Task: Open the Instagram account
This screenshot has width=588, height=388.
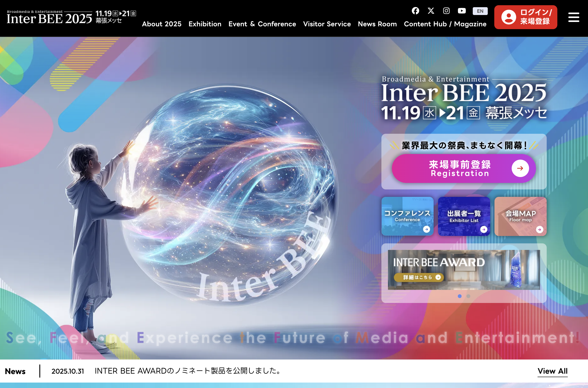Action: [446, 11]
